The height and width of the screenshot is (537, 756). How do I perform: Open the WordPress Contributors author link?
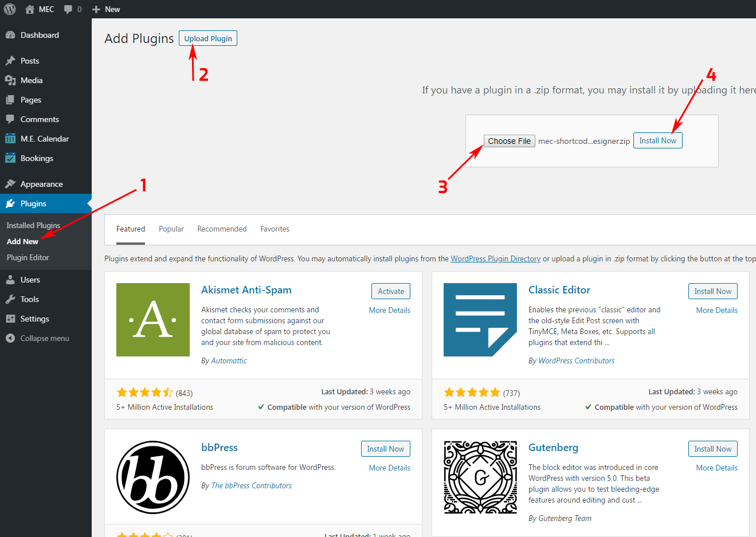[x=577, y=360]
